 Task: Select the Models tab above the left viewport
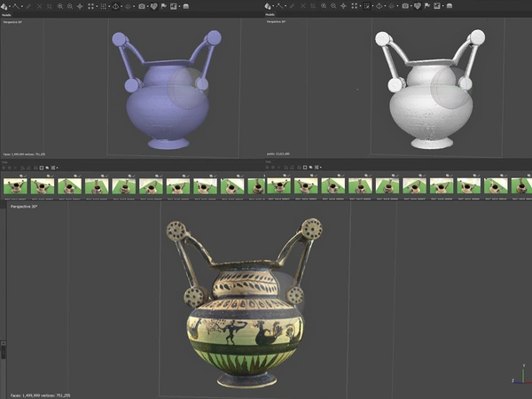pos(7,14)
